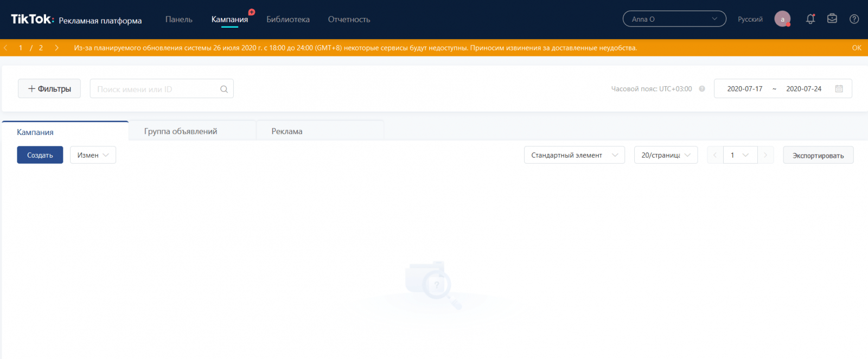Open the page number selector
The image size is (868, 359).
click(740, 155)
